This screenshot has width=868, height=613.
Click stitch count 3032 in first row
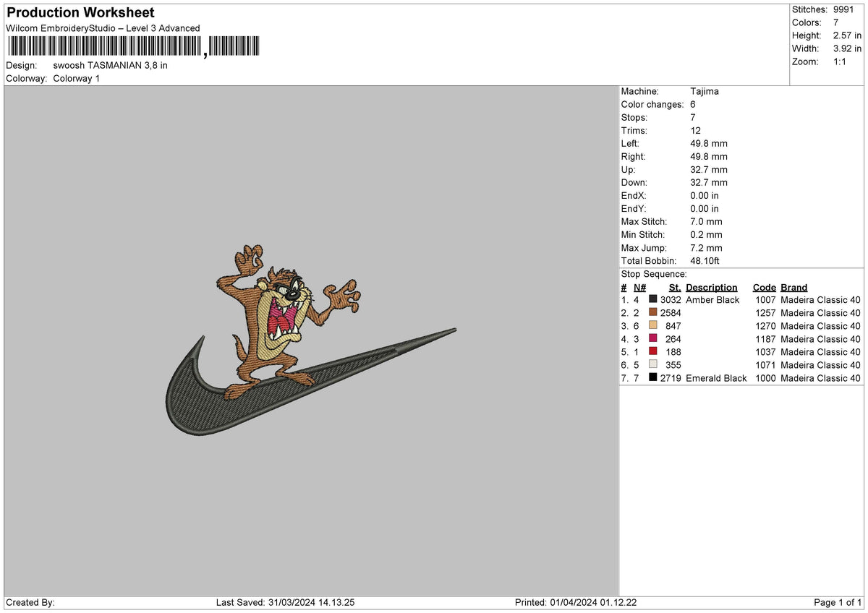click(671, 300)
